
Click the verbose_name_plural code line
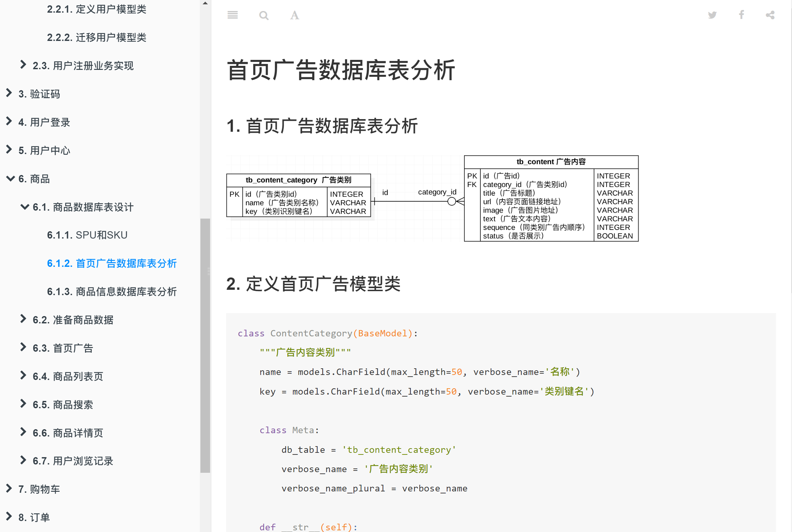[x=375, y=488]
